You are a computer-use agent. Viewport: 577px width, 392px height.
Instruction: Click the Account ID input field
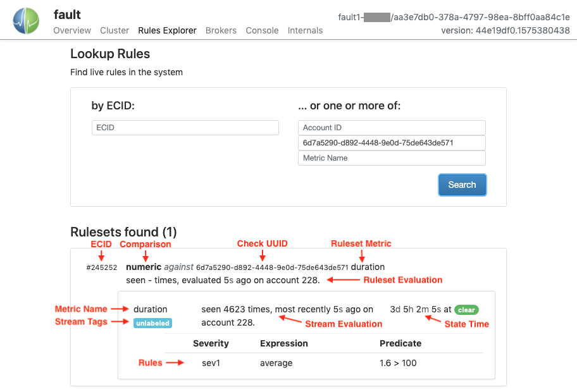click(x=391, y=128)
